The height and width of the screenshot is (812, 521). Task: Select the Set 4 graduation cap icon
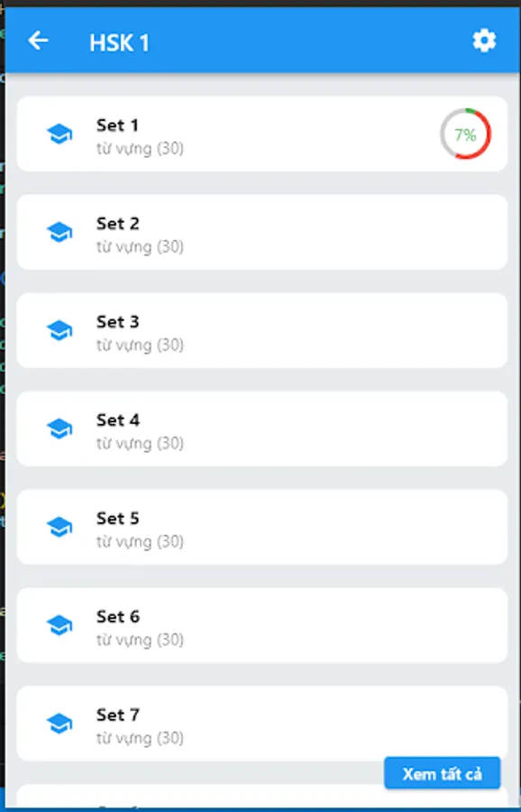(59, 429)
